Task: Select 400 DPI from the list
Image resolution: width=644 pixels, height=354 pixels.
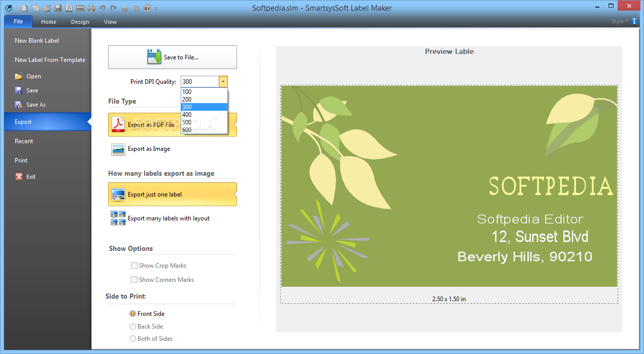Action: pyautogui.click(x=204, y=115)
